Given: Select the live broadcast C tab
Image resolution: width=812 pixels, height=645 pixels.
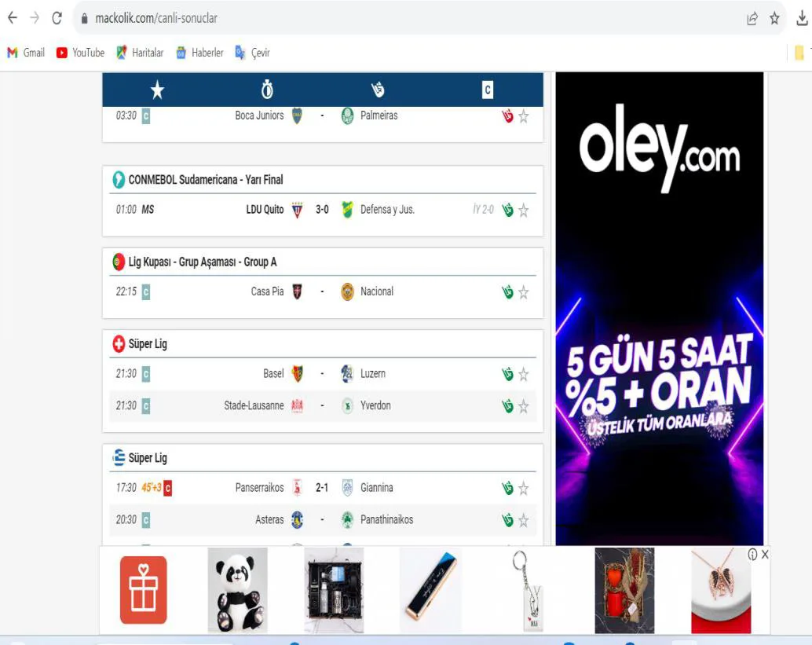Looking at the screenshot, I should [x=488, y=90].
